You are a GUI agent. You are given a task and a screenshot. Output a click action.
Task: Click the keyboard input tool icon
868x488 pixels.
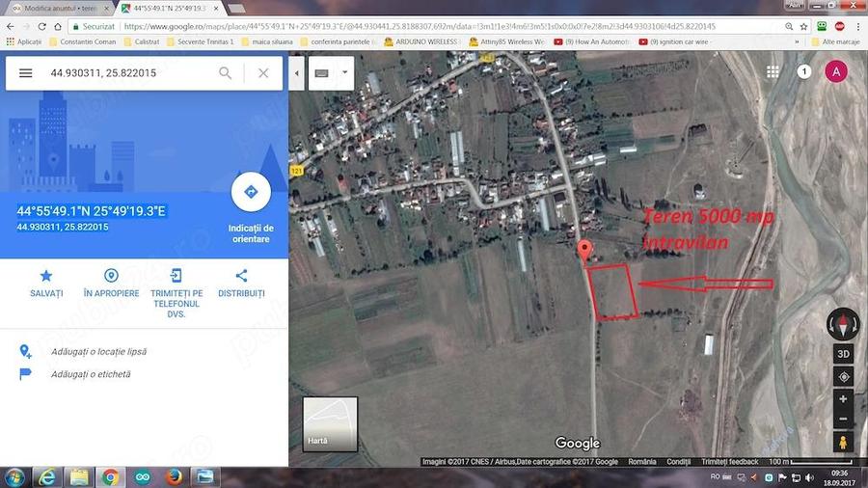[x=321, y=73]
